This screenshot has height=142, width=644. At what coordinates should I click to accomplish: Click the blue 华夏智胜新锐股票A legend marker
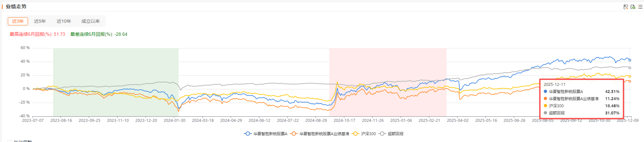click(x=248, y=134)
